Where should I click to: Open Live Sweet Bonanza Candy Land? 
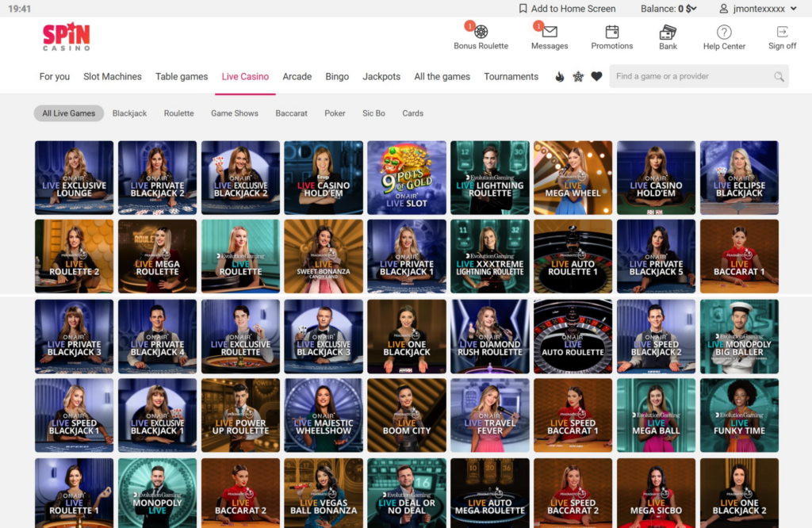tap(324, 256)
